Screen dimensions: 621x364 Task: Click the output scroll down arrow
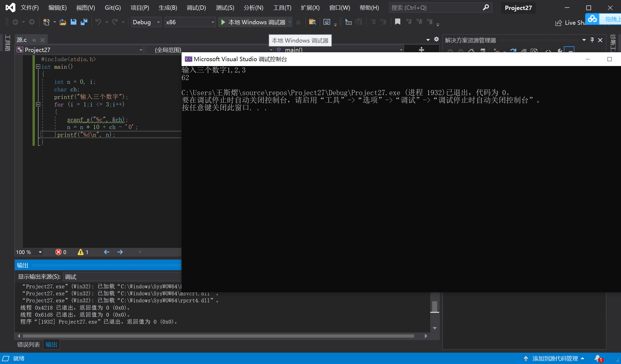point(435,328)
